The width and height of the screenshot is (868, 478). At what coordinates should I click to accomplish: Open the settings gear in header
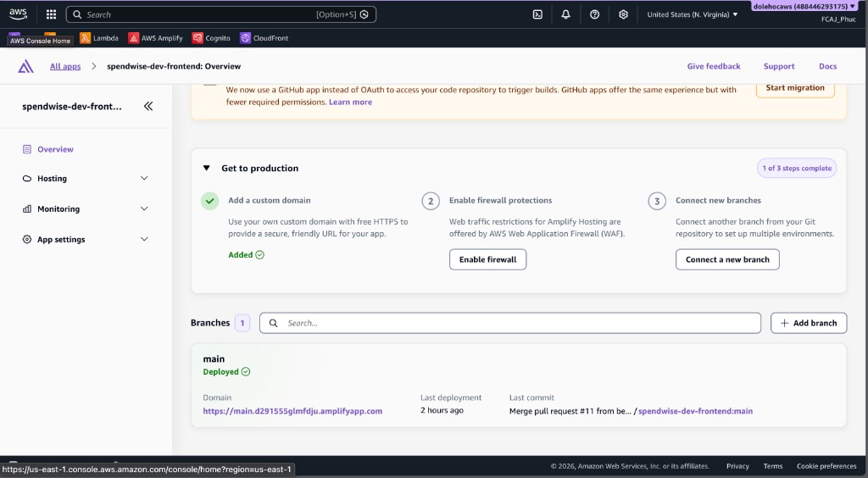pos(623,14)
